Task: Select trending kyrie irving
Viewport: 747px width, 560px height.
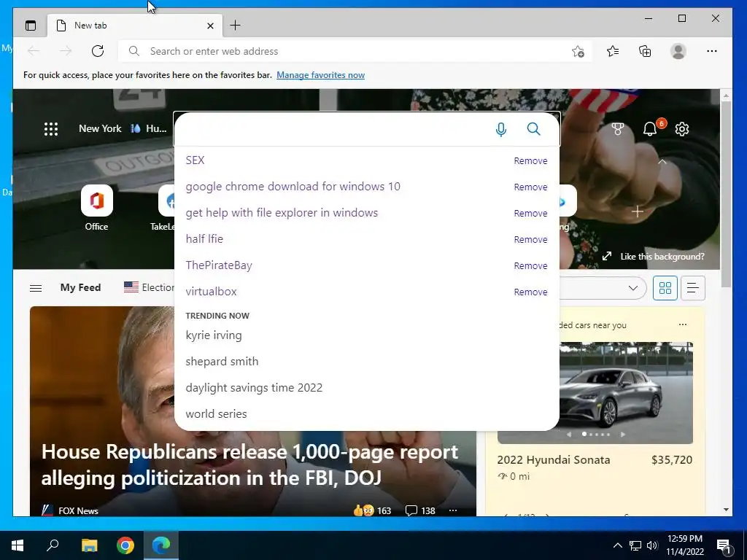Action: (x=214, y=335)
